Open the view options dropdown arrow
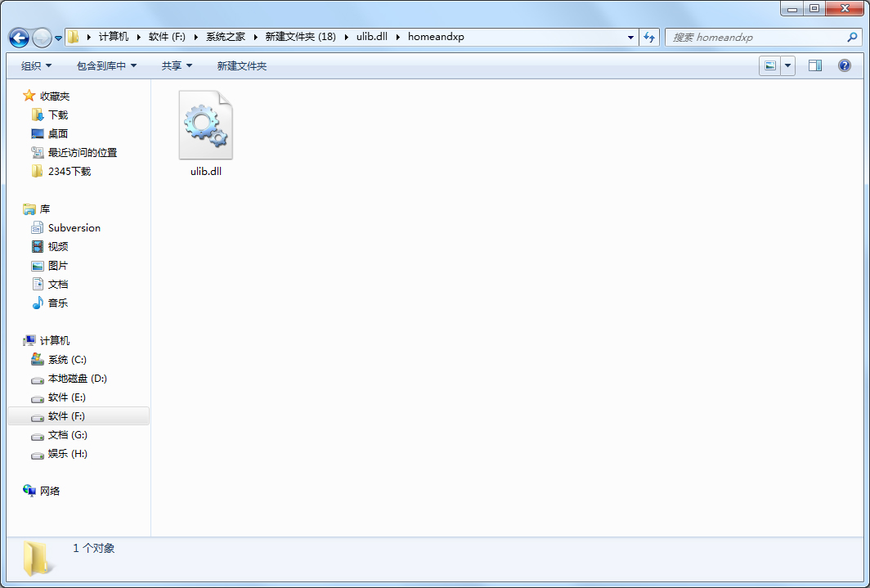 pos(788,66)
